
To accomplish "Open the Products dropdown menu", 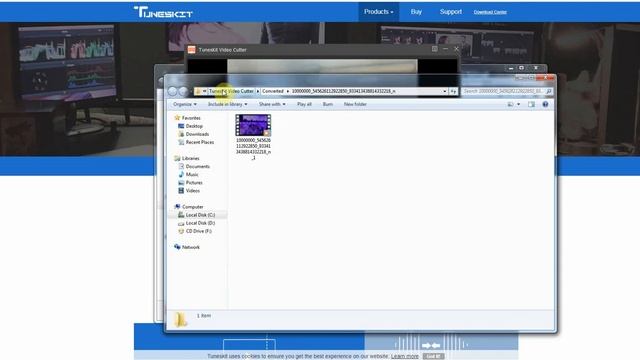I will tap(378, 12).
